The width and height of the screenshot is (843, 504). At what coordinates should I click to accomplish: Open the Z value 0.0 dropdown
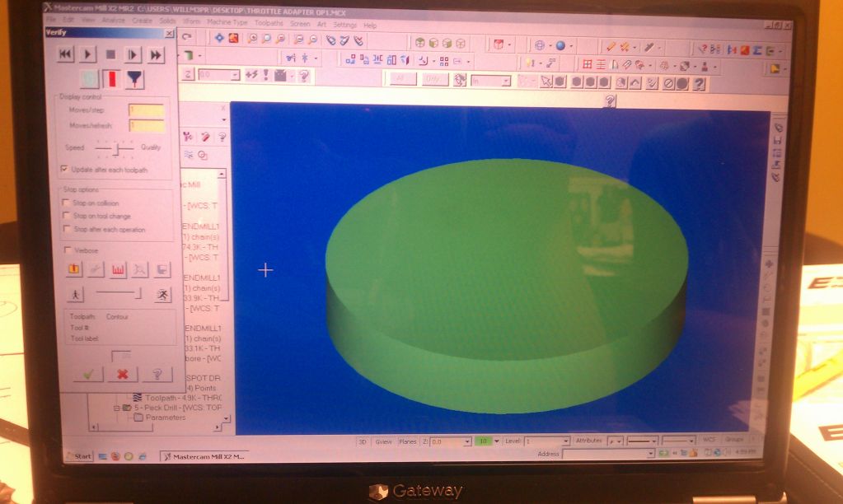pos(235,75)
